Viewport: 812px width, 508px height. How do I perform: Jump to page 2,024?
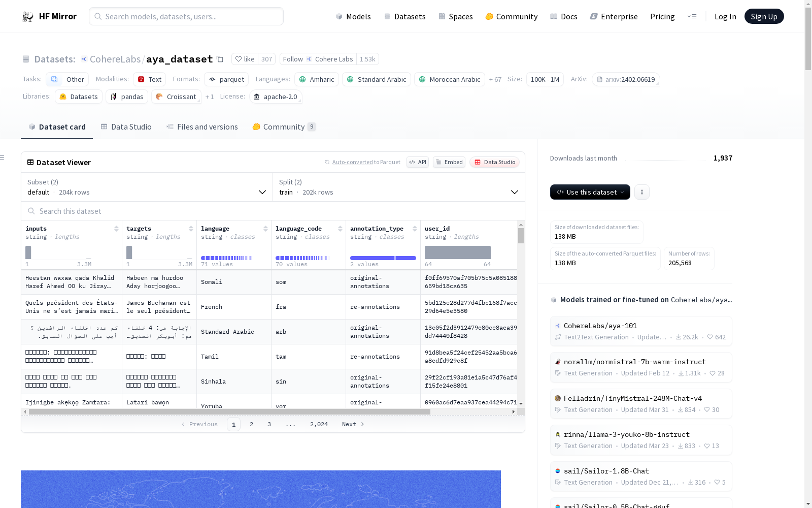coord(319,424)
